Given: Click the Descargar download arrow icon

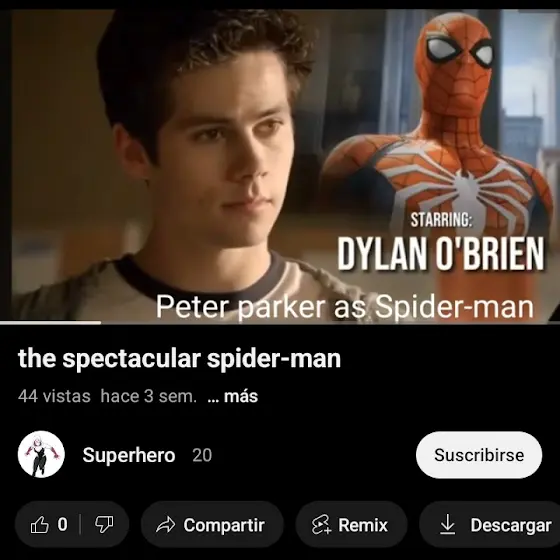Looking at the screenshot, I should [x=448, y=525].
